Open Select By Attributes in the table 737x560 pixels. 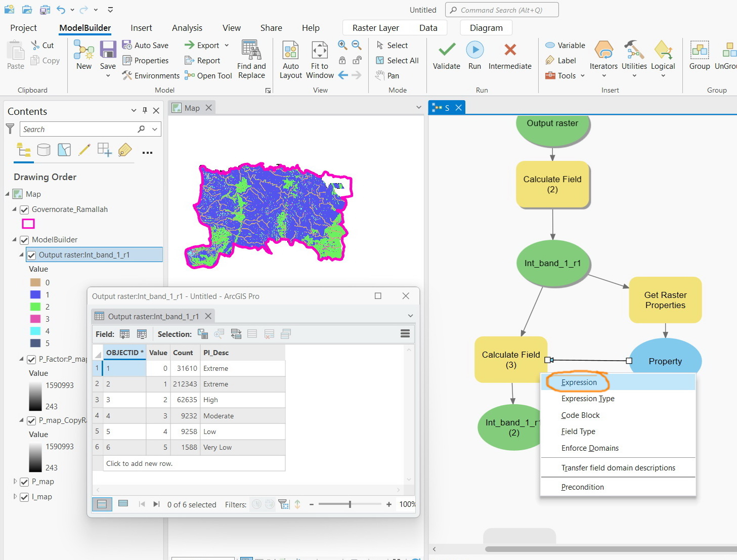click(203, 334)
